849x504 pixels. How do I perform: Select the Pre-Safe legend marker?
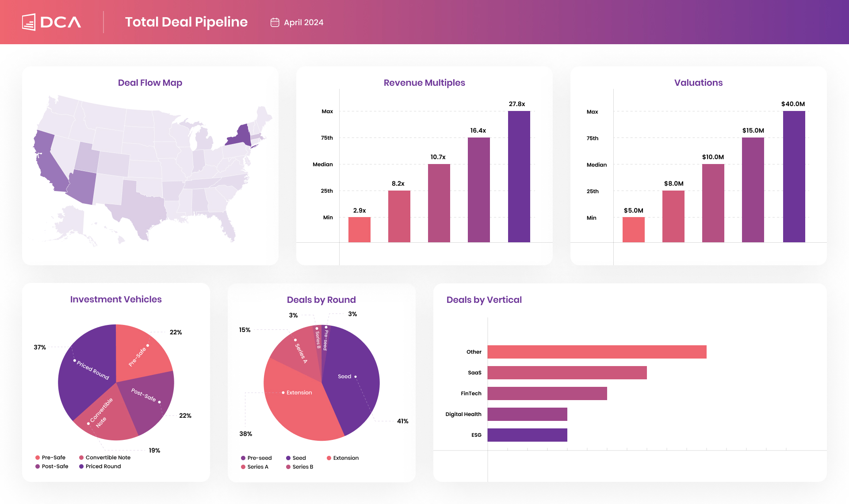38,458
